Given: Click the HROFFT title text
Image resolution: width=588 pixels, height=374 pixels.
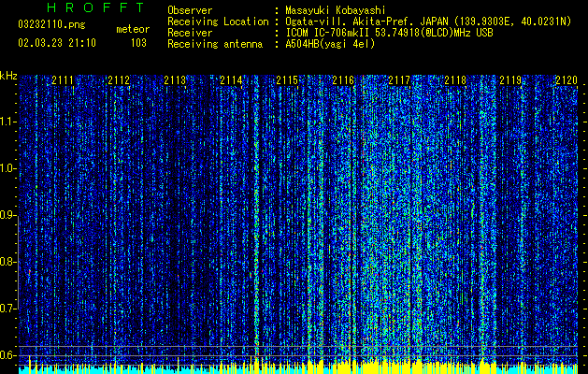Looking at the screenshot, I should coord(95,7).
